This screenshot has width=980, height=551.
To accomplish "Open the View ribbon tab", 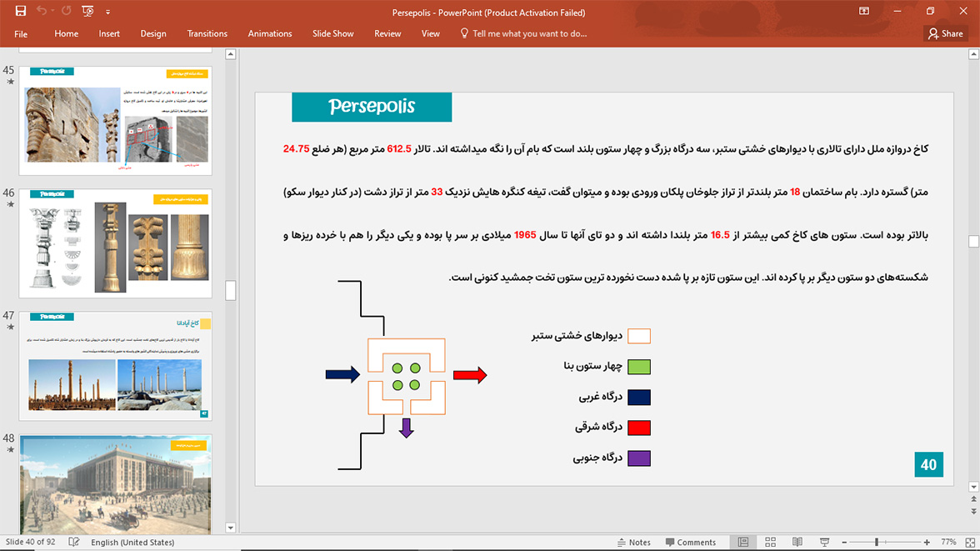I will pyautogui.click(x=431, y=34).
